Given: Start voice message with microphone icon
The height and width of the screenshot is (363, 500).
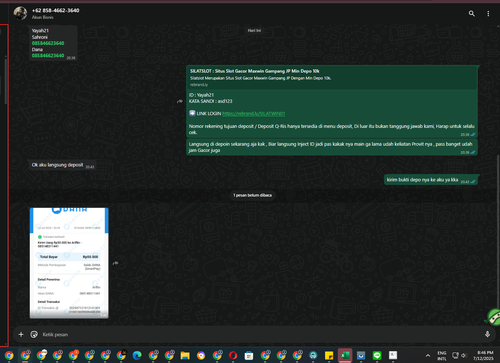Looking at the screenshot, I should [487, 334].
